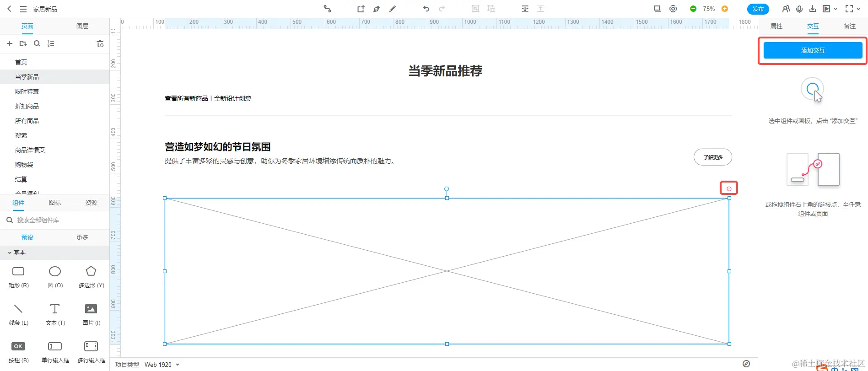Image resolution: width=868 pixels, height=371 pixels.
Task: Click the 添加交互 button
Action: point(813,50)
